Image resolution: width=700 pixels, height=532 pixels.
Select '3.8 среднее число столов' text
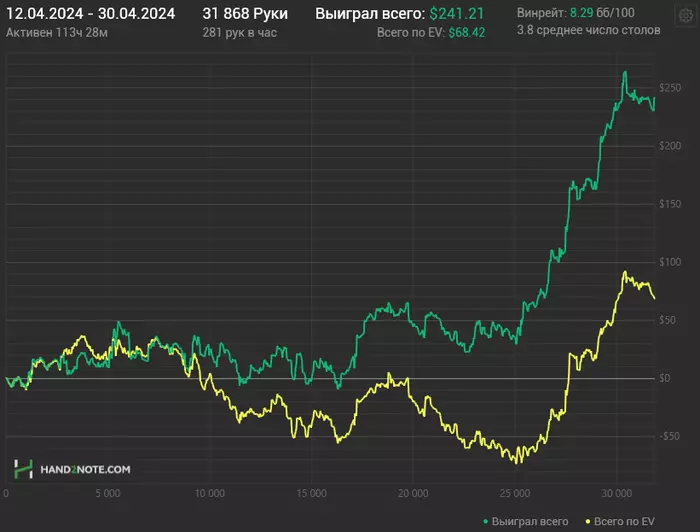coord(588,30)
